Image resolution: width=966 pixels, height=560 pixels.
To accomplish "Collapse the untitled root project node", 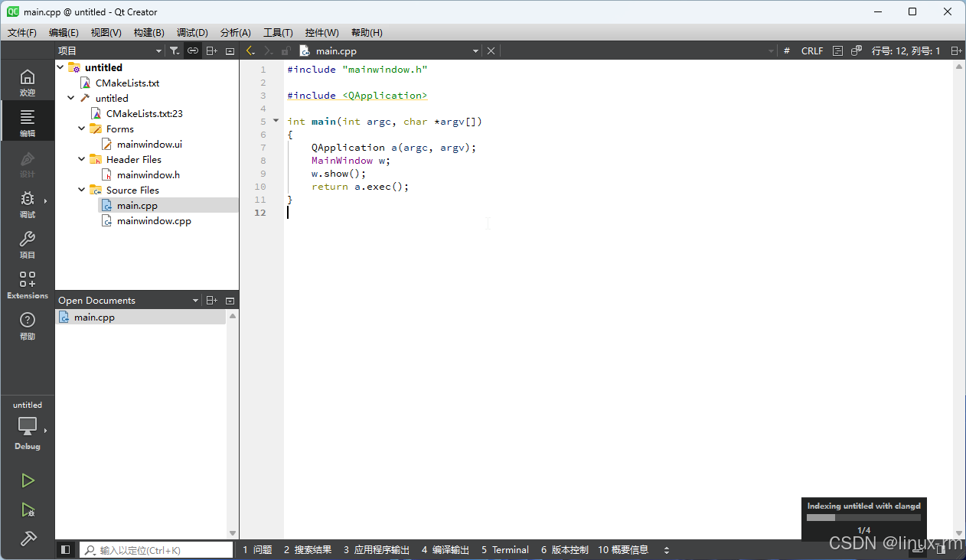I will (60, 67).
